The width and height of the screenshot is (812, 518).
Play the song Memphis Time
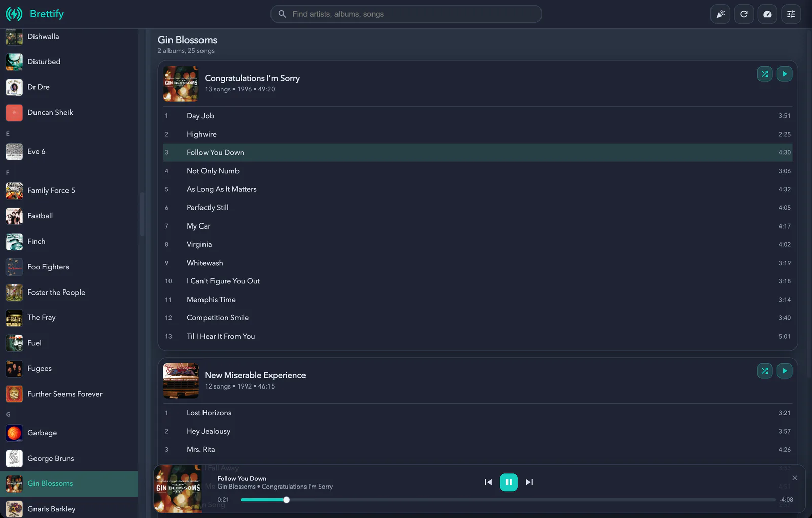(x=478, y=300)
